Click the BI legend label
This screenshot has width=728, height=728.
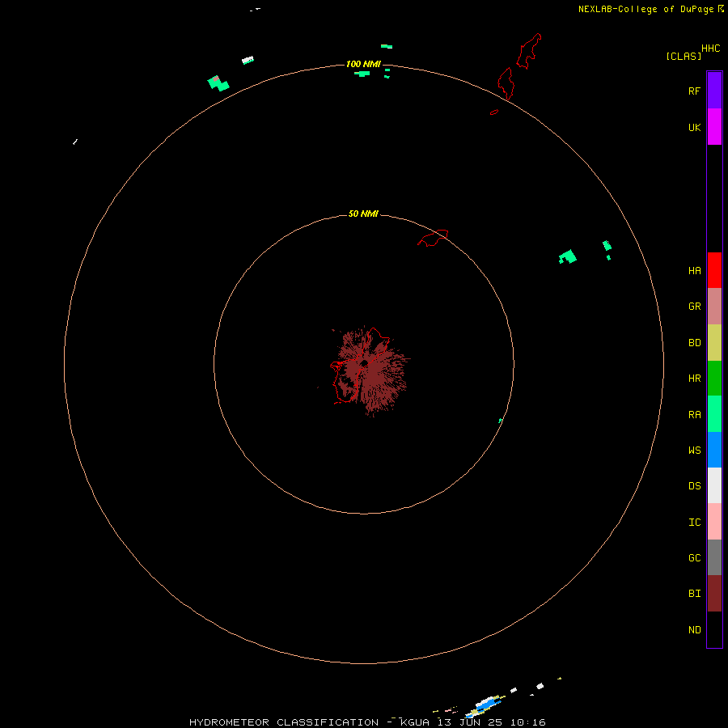(x=694, y=594)
